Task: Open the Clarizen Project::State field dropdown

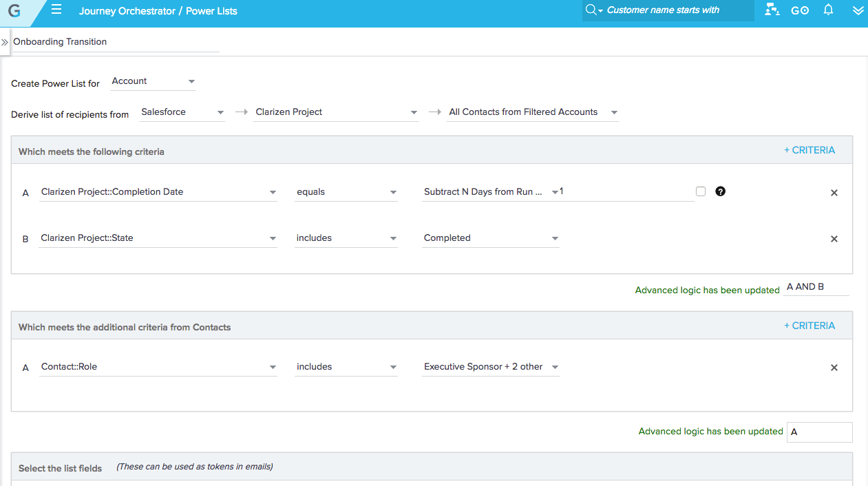Action: pos(158,238)
